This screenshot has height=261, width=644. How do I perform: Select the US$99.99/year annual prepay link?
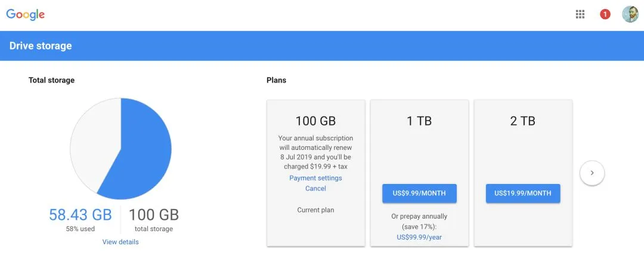419,237
